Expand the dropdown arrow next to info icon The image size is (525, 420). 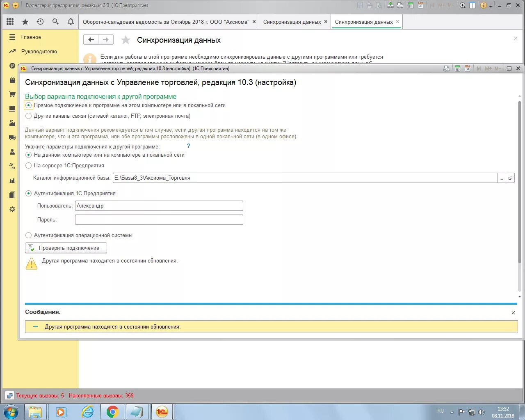491,6
